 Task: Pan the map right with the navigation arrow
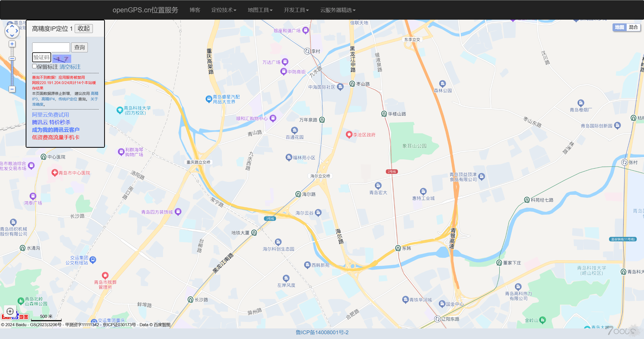click(x=17, y=31)
